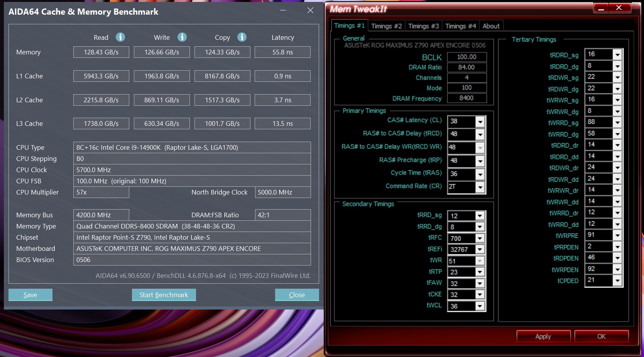Click the Close button in AIDA64

tap(297, 295)
